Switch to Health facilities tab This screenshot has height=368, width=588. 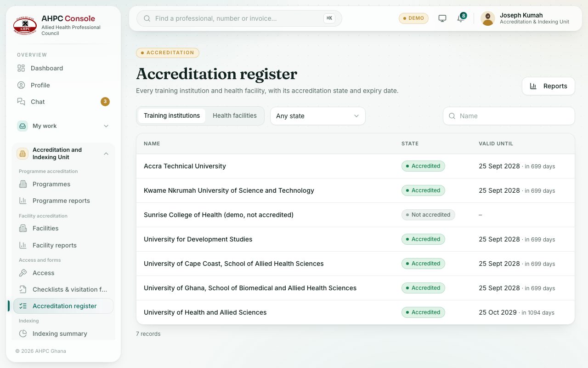pyautogui.click(x=235, y=115)
